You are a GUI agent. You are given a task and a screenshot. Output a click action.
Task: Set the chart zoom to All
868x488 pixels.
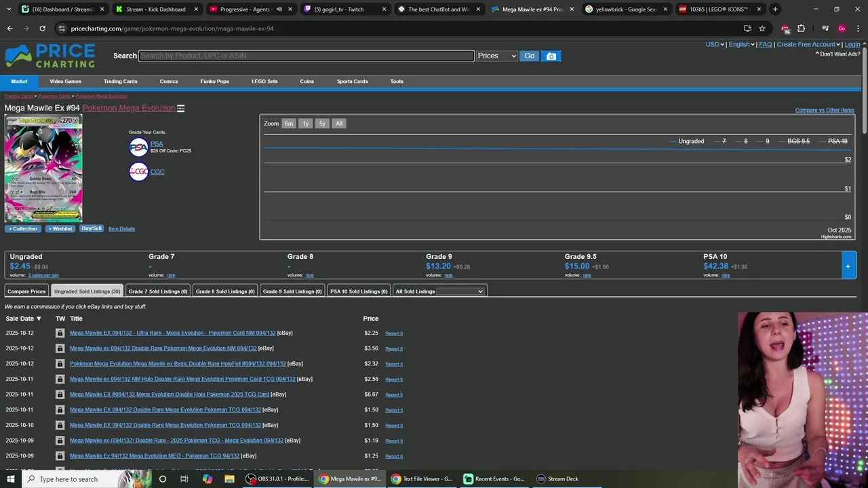(339, 123)
